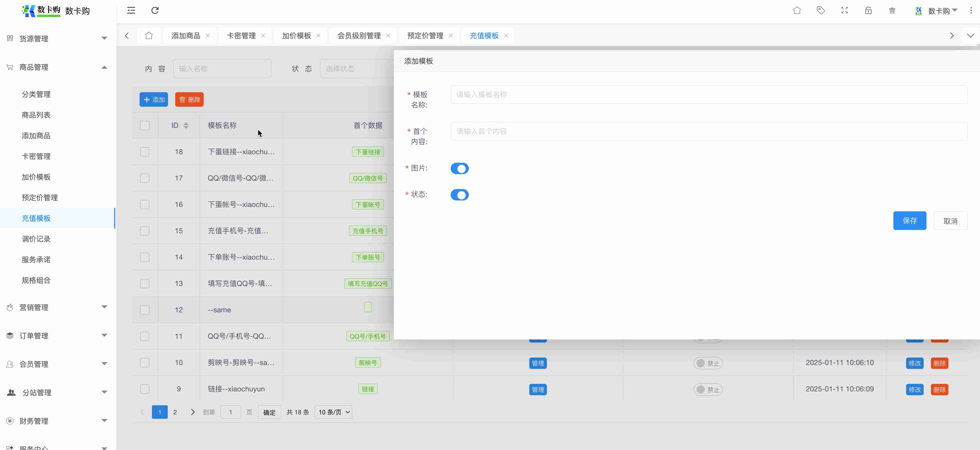The width and height of the screenshot is (980, 450).
Task: Open 商品列表 in the sidebar menu
Action: point(36,115)
